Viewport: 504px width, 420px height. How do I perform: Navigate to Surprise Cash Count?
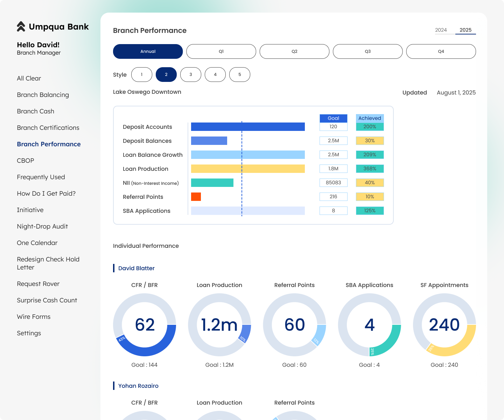coord(47,300)
